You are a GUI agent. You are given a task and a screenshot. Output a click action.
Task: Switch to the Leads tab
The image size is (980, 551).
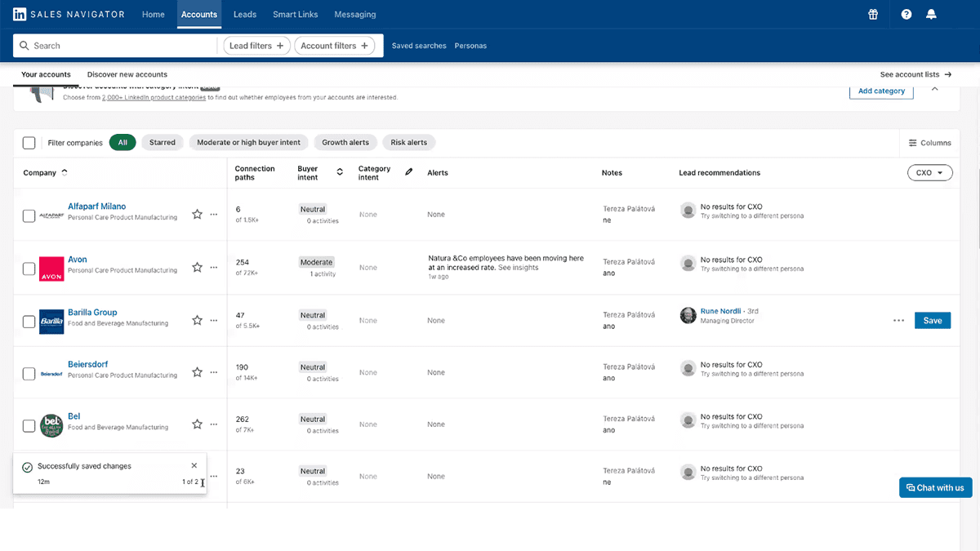(x=244, y=14)
